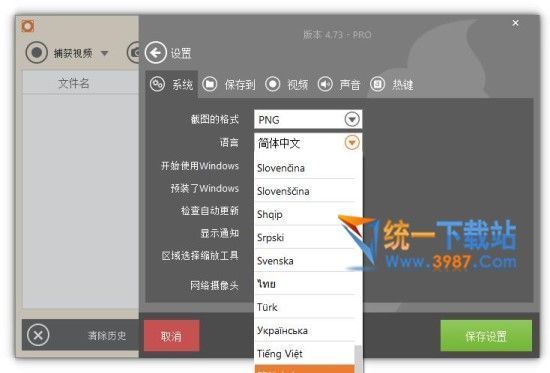This screenshot has height=373, width=550.
Task: Choose Srpski in the language list
Action: pos(305,237)
